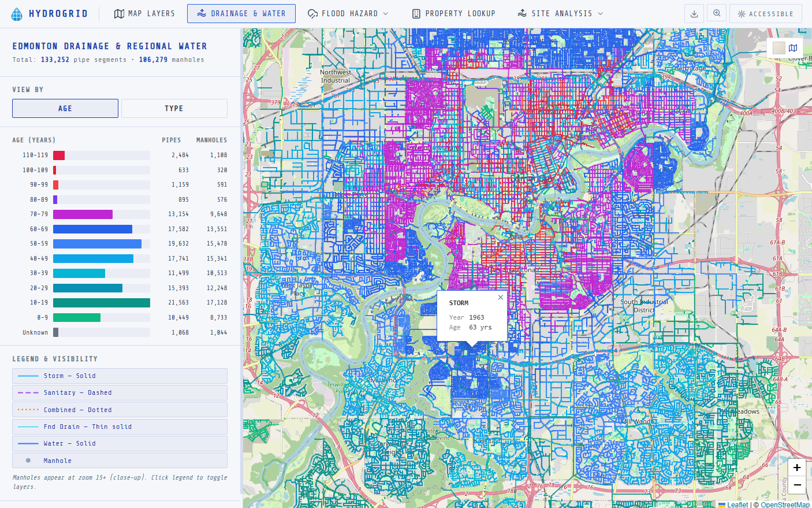The height and width of the screenshot is (508, 812).
Task: Click the map basemap switcher icon
Action: click(x=793, y=48)
